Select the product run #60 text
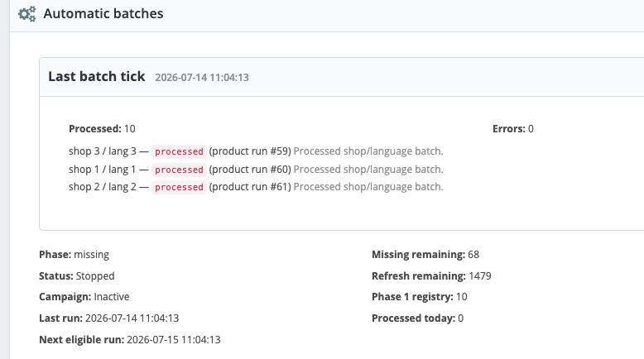Viewport: 644px width, 359px height. (250, 170)
